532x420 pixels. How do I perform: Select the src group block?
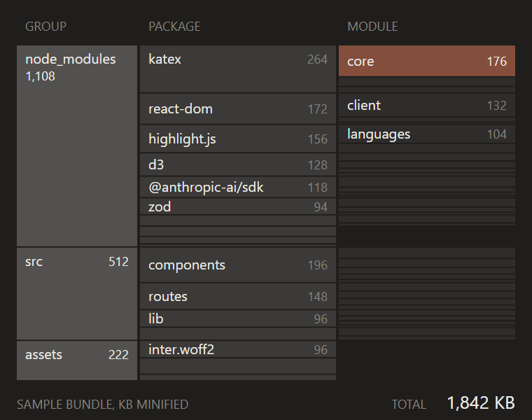coord(77,294)
